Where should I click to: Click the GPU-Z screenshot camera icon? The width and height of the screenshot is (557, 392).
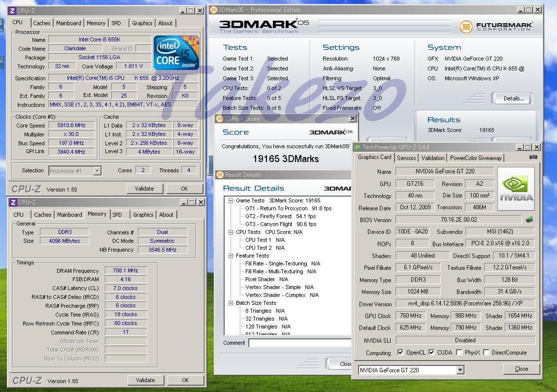tap(533, 157)
